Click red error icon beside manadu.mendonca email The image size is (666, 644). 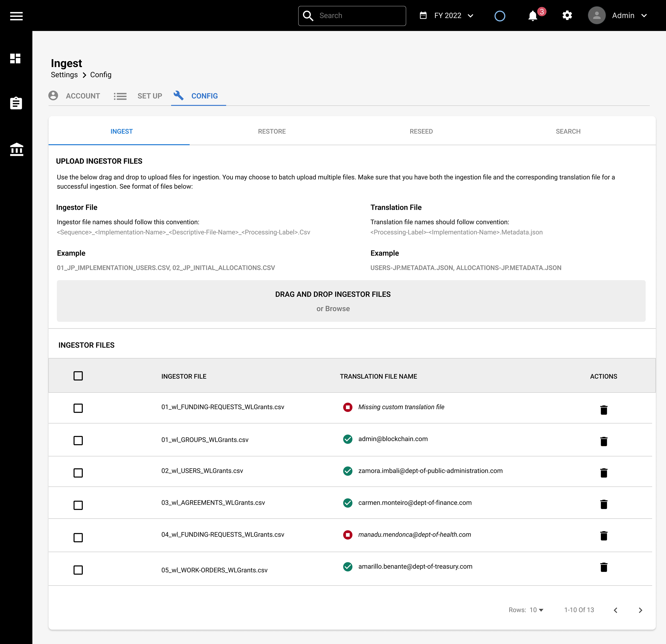pos(348,535)
